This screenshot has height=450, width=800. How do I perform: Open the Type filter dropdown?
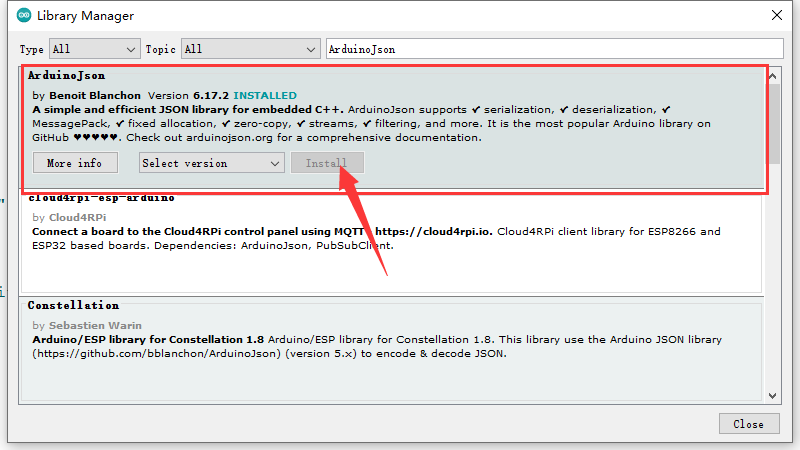(x=95, y=49)
